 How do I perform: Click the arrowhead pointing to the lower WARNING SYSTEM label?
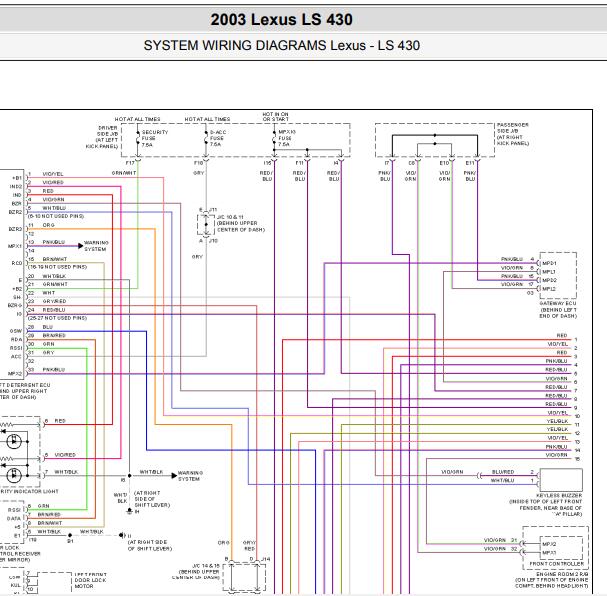pyautogui.click(x=174, y=475)
